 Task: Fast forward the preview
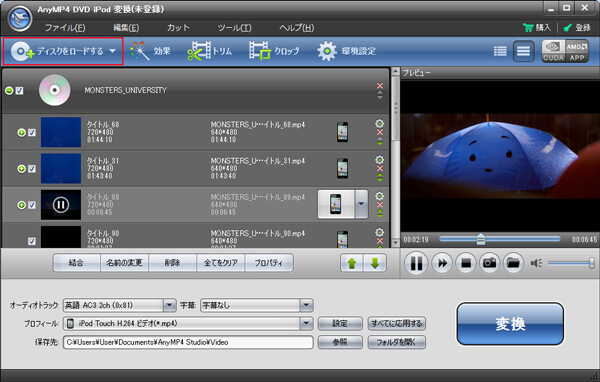(442, 263)
